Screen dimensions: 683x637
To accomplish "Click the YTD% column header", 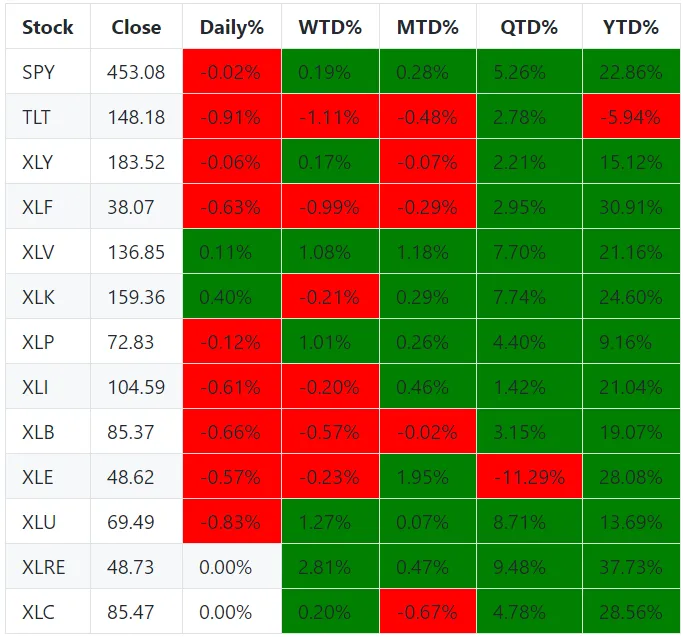I will (x=631, y=27).
